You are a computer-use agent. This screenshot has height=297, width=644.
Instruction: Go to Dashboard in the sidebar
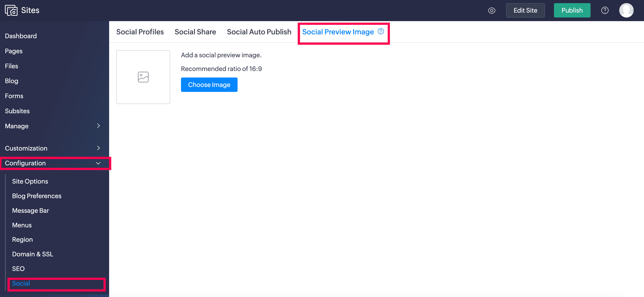click(21, 36)
